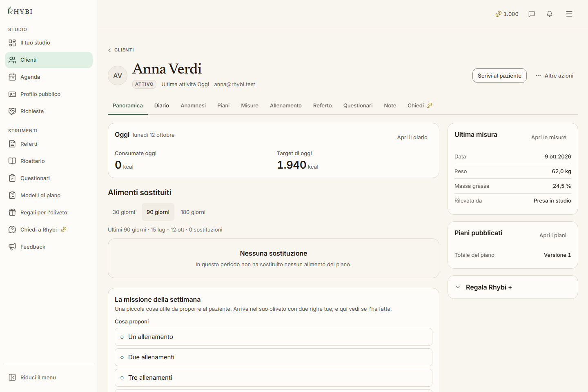
Task: Open the messages chat icon
Action: click(532, 14)
